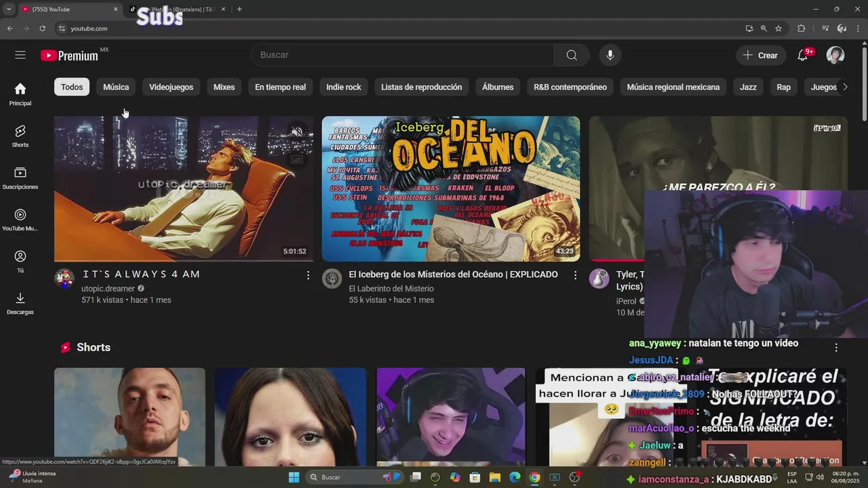868x488 pixels.
Task: Open the Windows taskbar Buscar search box
Action: coord(355,477)
